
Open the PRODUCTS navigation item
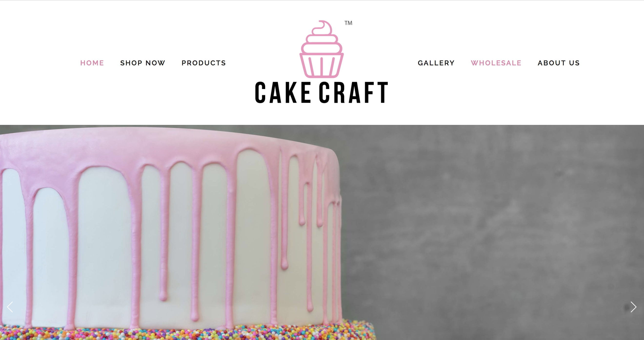click(x=204, y=63)
